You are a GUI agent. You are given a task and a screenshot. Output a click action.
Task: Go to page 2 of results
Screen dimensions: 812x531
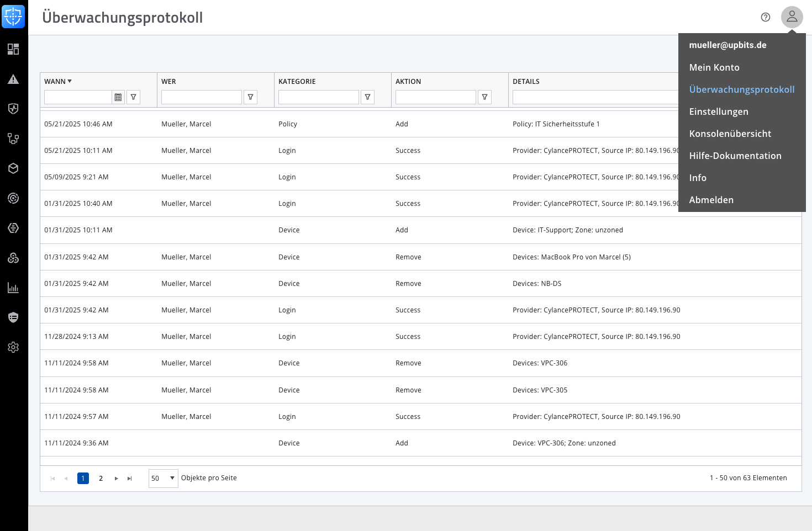[x=101, y=479]
